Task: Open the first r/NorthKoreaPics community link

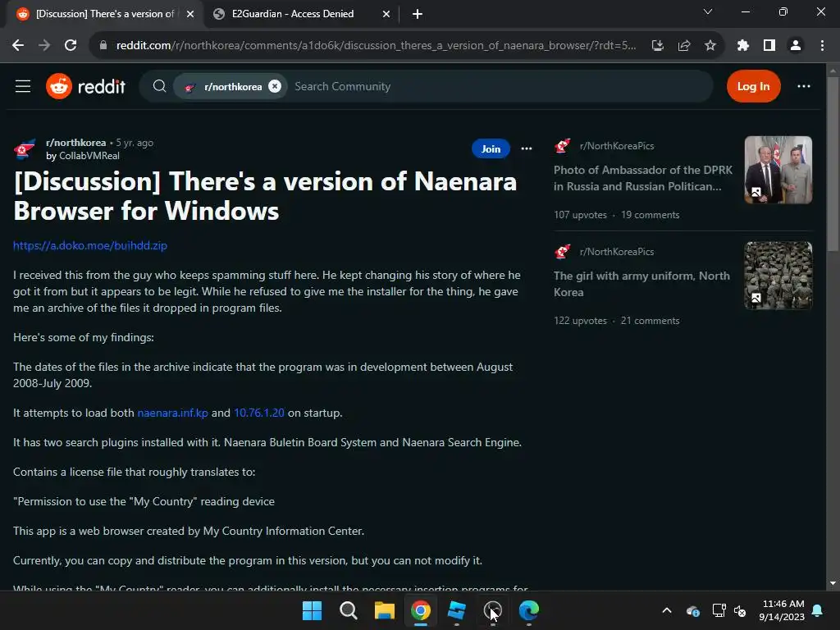Action: click(617, 146)
